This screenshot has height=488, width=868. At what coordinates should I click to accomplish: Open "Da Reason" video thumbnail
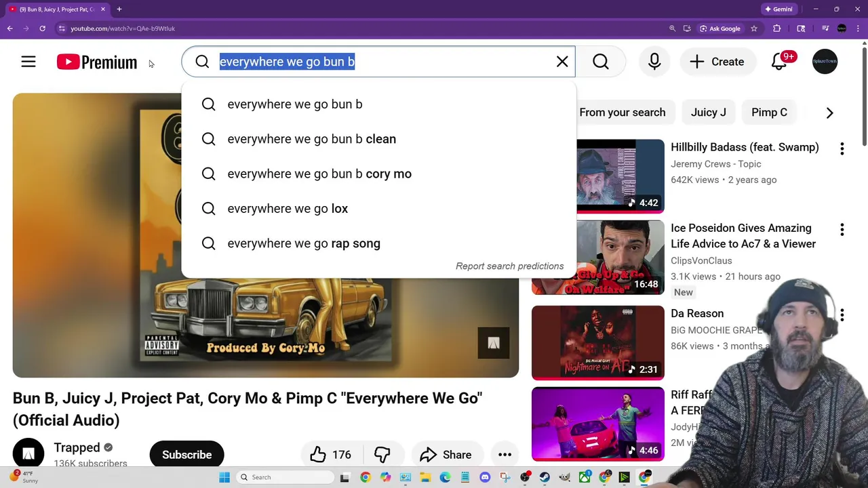coord(598,342)
